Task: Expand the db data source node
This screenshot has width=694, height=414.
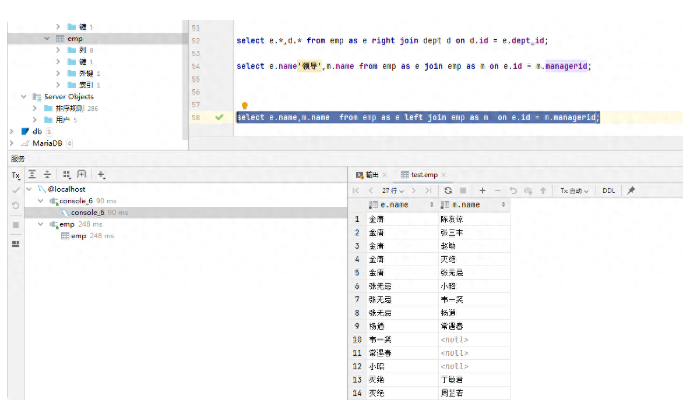Action: click(x=12, y=132)
